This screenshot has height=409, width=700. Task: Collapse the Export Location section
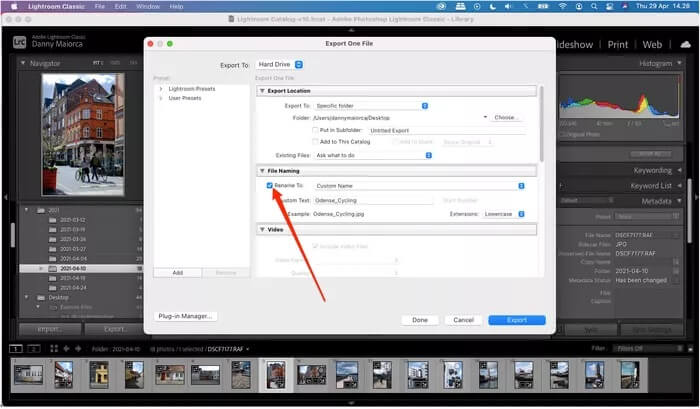(x=262, y=91)
